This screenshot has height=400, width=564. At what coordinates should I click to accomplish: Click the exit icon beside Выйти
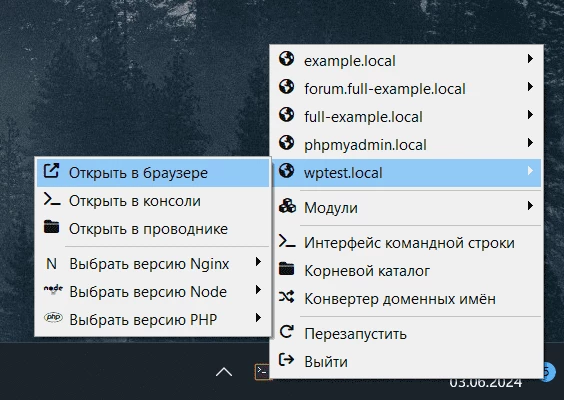(287, 359)
